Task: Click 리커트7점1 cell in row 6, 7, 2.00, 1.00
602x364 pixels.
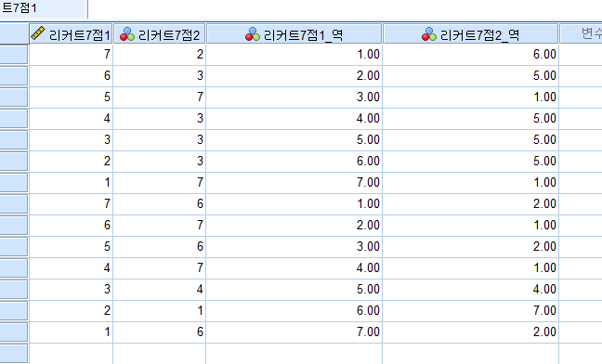Action: 71,225
